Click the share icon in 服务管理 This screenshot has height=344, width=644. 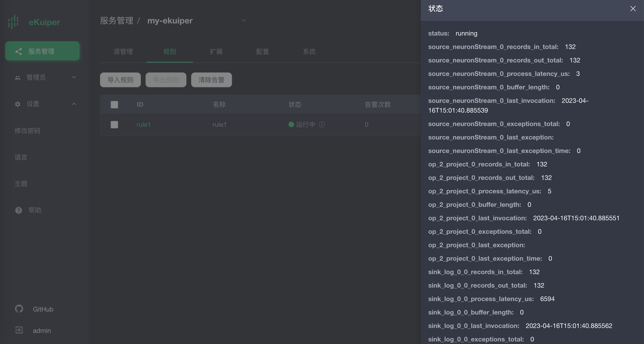coord(19,52)
